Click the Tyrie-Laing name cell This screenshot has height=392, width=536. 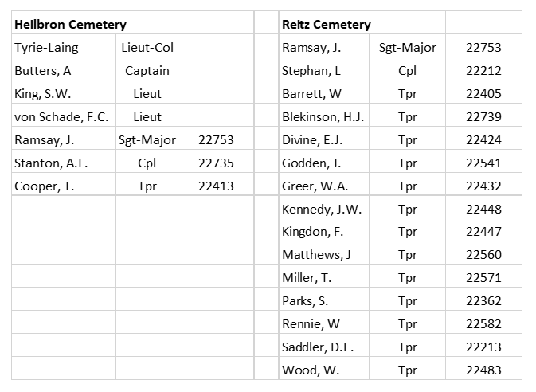click(x=64, y=46)
